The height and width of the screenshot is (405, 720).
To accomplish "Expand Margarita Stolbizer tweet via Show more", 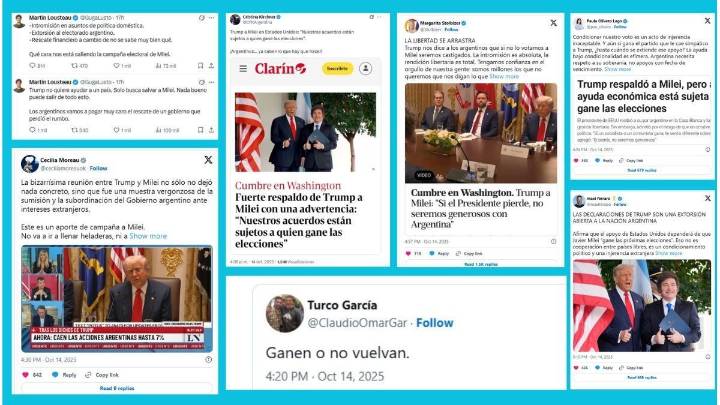I will click(504, 76).
